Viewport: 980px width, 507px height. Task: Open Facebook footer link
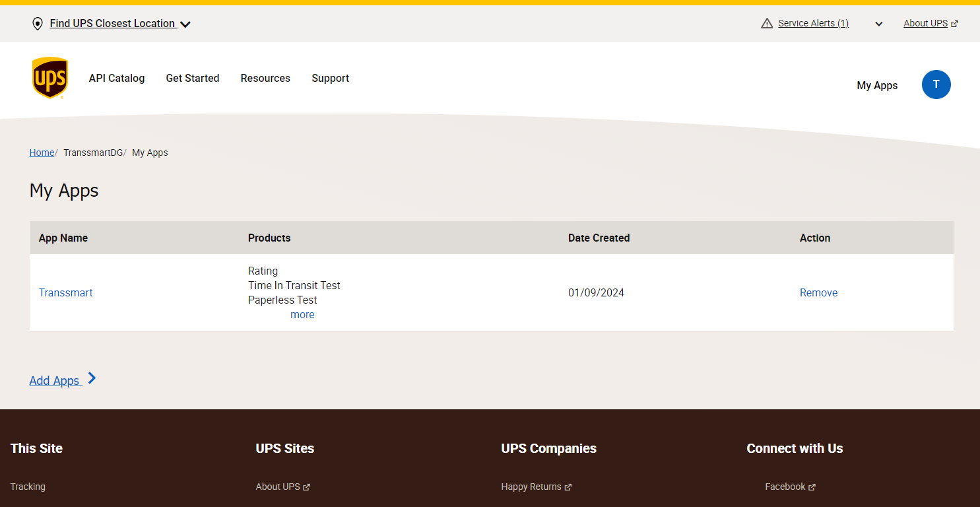(x=785, y=487)
